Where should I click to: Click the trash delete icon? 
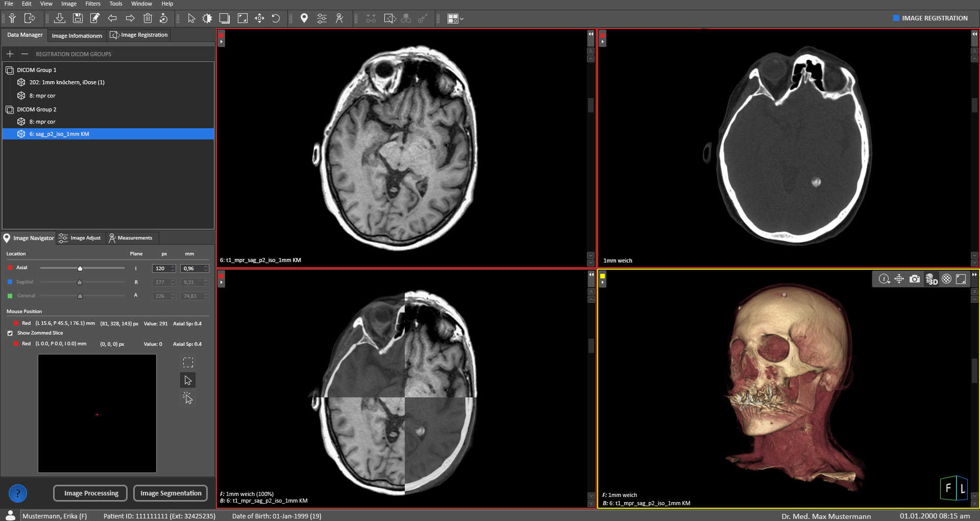(148, 18)
